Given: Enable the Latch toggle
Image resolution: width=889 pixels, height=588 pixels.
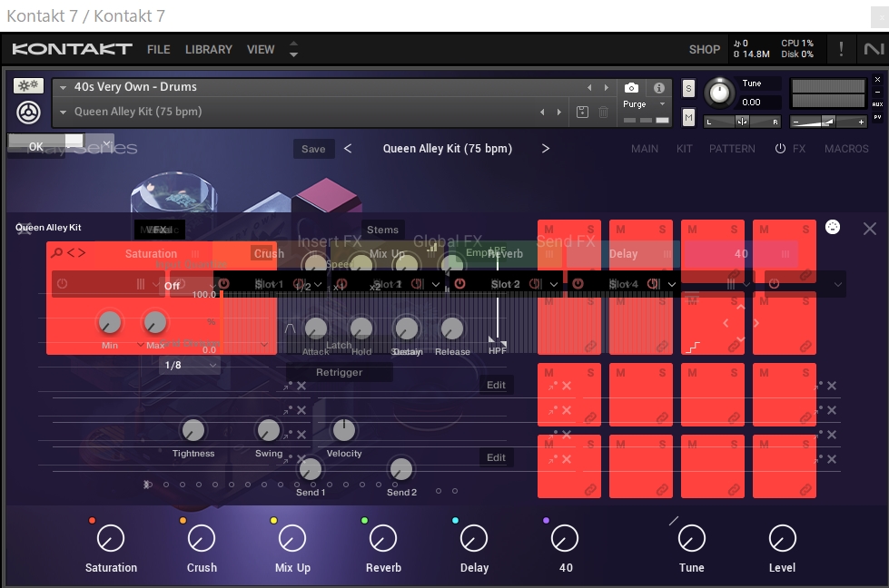Looking at the screenshot, I should pos(339,345).
